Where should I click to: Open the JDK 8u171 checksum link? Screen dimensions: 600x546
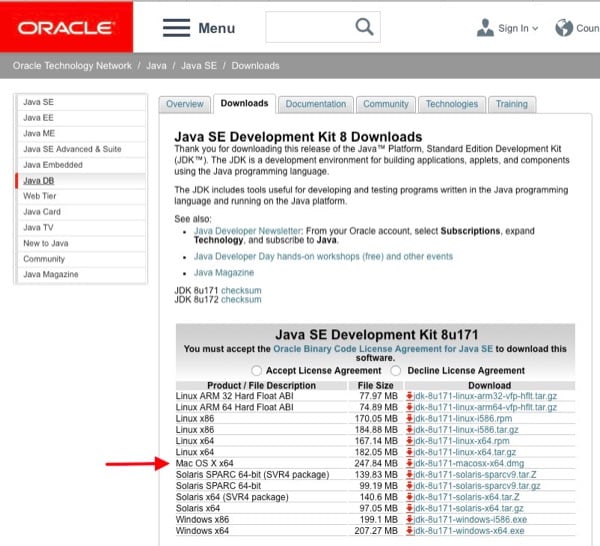click(241, 290)
